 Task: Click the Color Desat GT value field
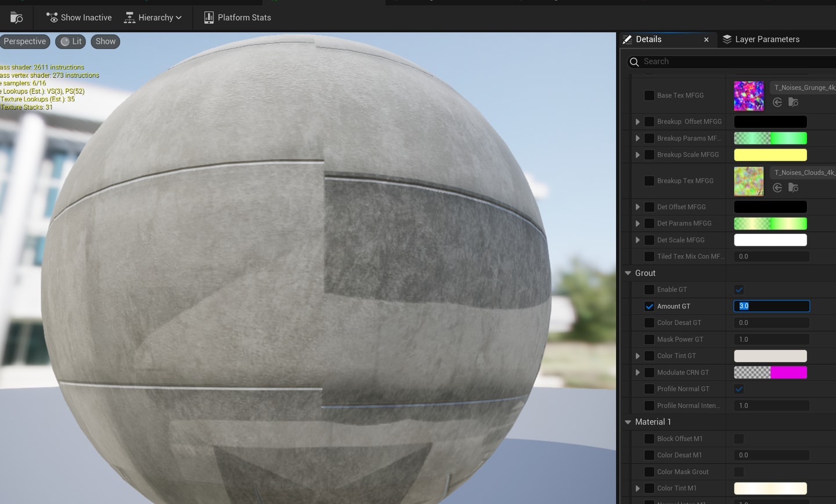pos(772,323)
